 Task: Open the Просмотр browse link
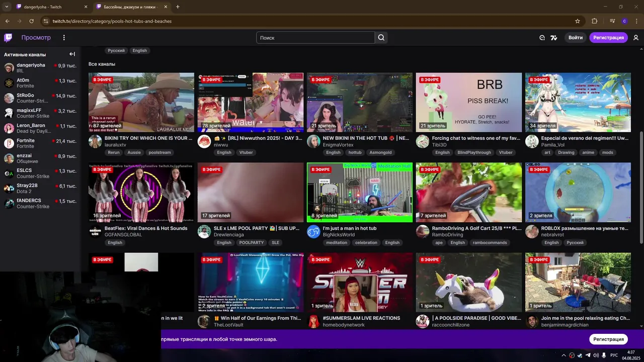[36, 38]
